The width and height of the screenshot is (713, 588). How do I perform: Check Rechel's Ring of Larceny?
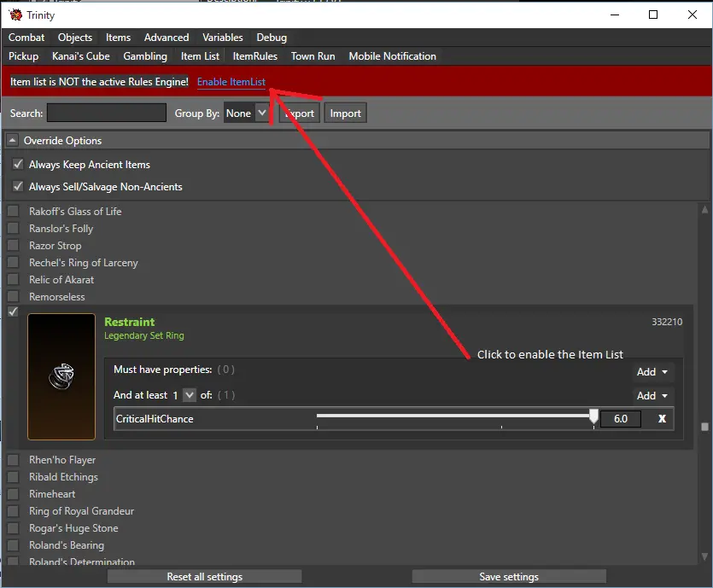pos(13,262)
